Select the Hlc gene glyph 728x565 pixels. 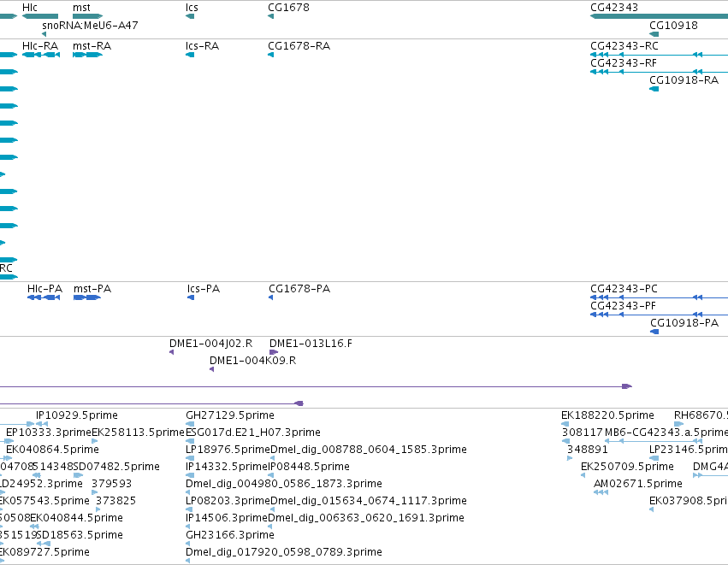coord(40,16)
